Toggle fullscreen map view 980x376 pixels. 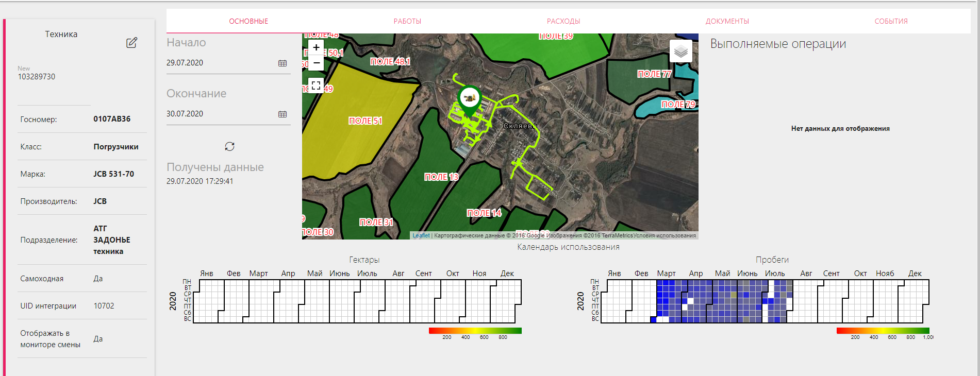[316, 85]
